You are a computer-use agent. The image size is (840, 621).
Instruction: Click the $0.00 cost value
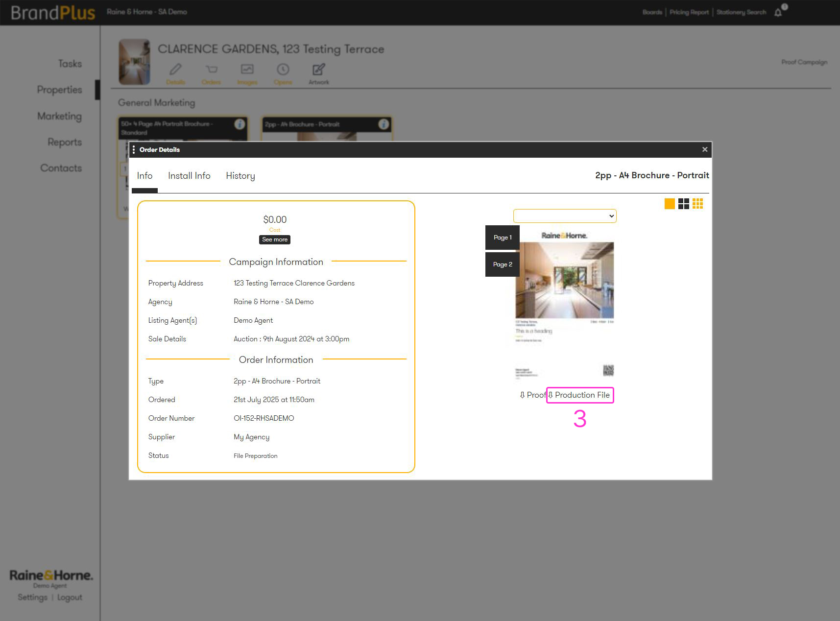(x=275, y=219)
